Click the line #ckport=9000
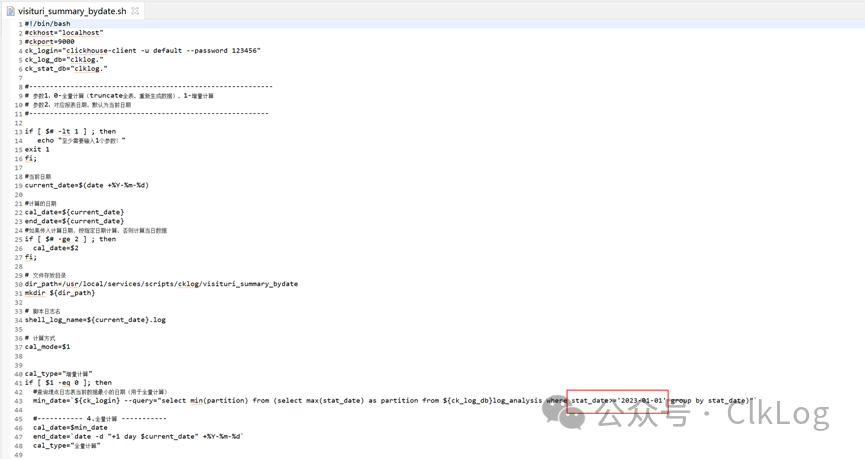865x459 pixels. (50, 41)
